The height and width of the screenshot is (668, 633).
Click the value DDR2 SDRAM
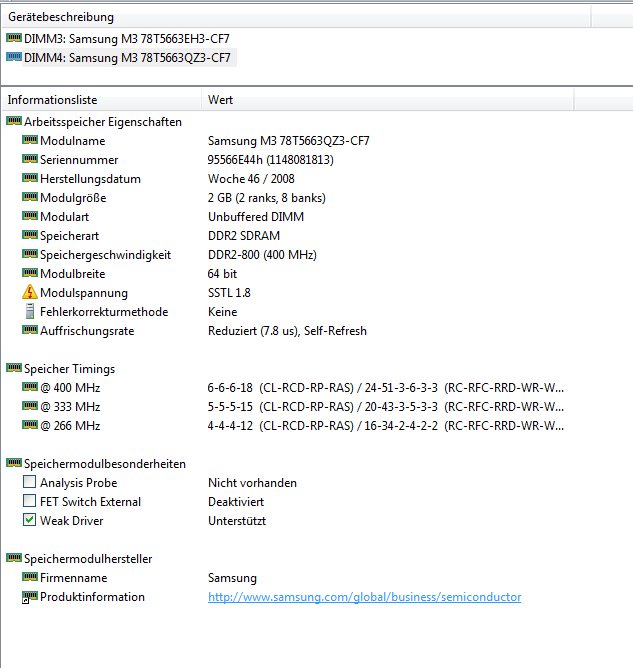244,236
